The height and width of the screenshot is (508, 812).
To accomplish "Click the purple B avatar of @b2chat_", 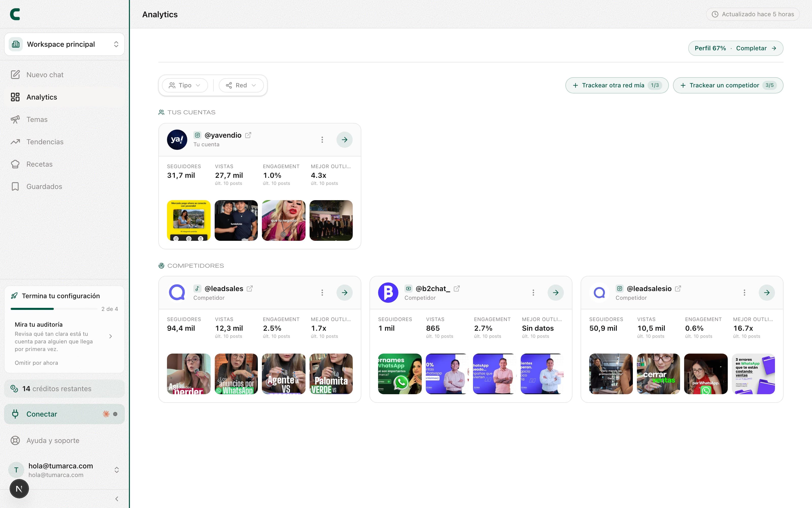I will click(388, 293).
